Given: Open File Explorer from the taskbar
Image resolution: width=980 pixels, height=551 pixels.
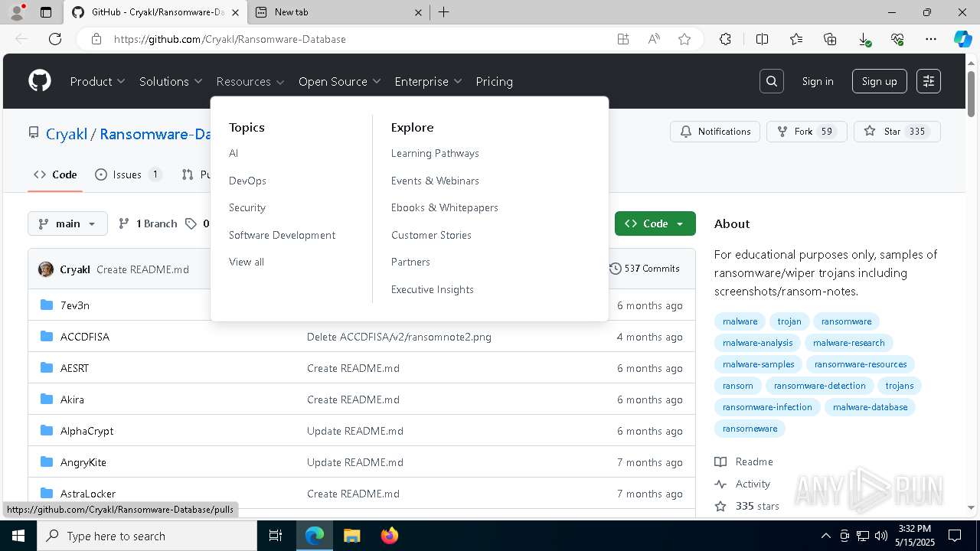Looking at the screenshot, I should (x=351, y=536).
